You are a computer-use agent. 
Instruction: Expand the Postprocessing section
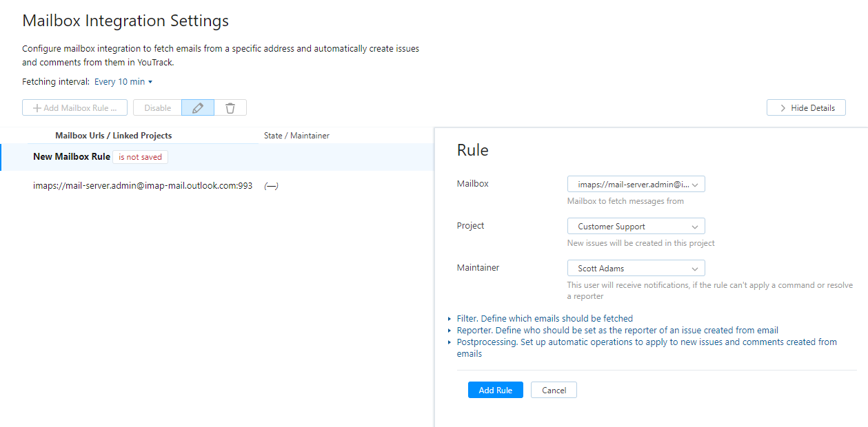pyautogui.click(x=646, y=342)
